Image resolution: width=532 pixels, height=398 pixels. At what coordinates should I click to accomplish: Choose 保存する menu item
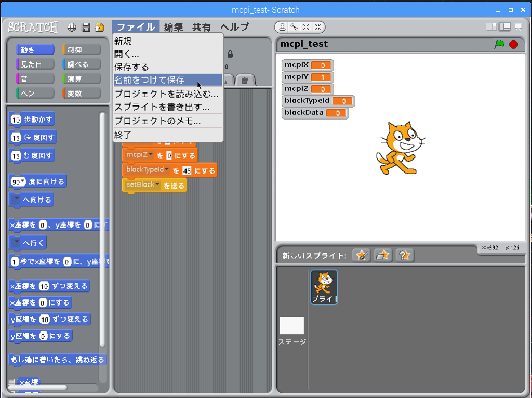pyautogui.click(x=168, y=67)
